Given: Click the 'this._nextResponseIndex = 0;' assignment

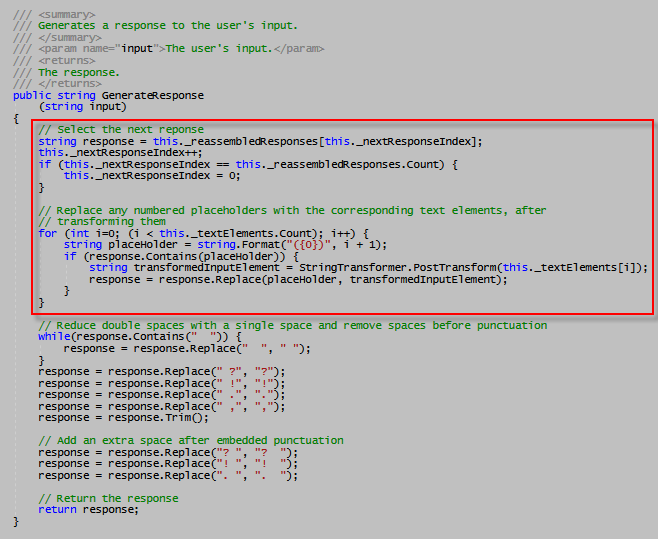Looking at the screenshot, I should point(152,175).
